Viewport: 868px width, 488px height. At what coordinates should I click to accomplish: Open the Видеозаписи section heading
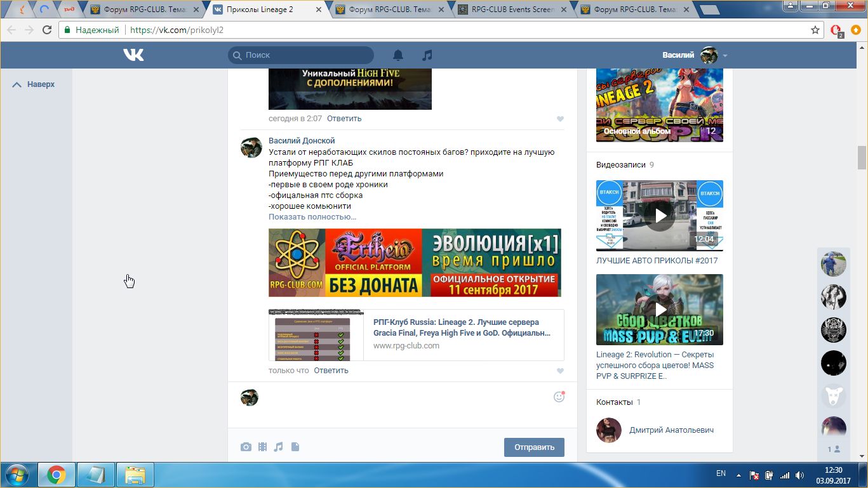(x=620, y=165)
